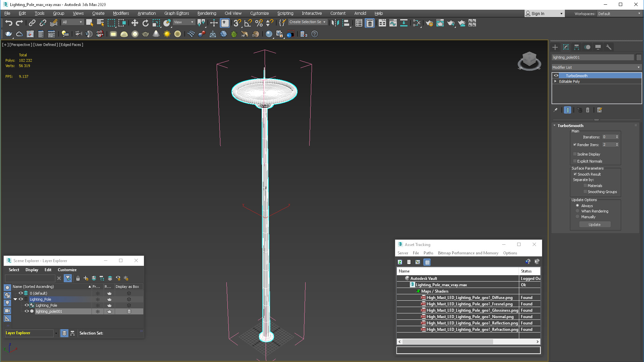644x362 pixels.
Task: Click Edged Faces viewport label
Action: 71,45
